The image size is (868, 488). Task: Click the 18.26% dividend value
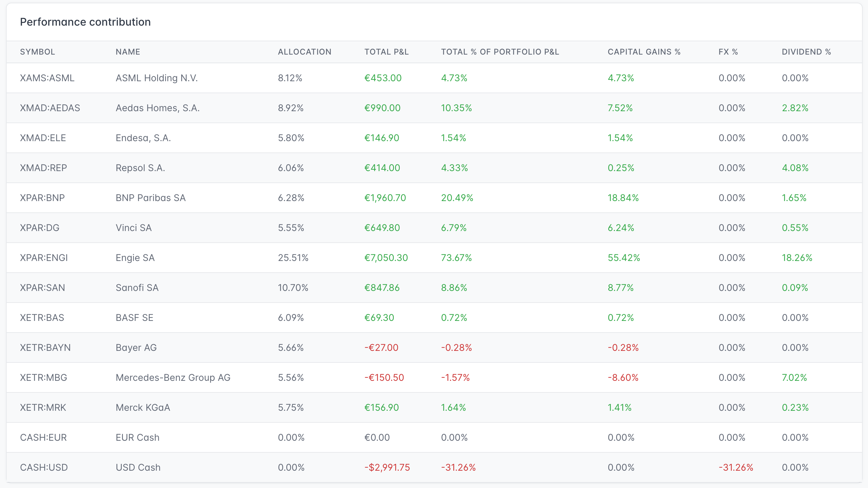point(797,258)
